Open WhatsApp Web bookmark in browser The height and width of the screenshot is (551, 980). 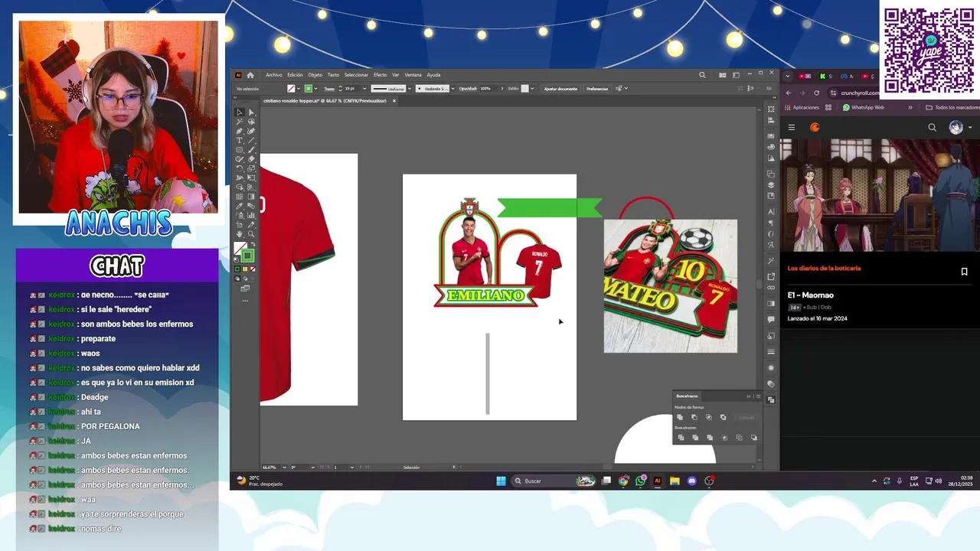click(864, 107)
